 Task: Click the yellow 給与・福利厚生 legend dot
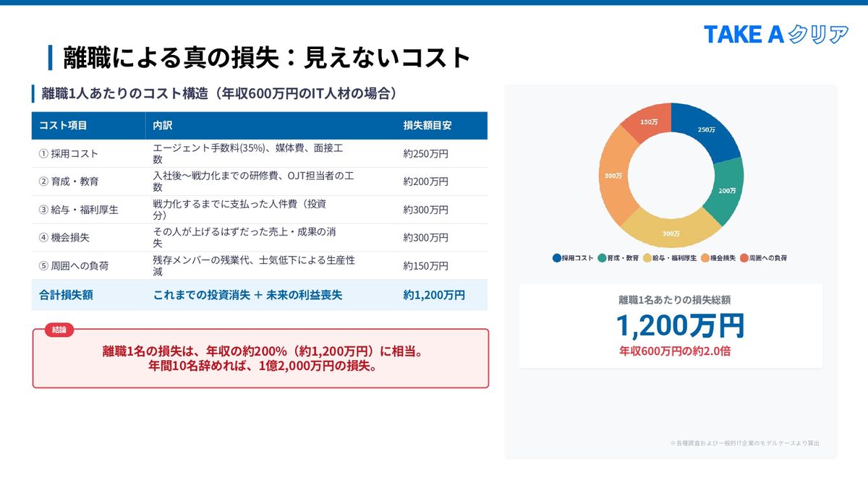pos(647,257)
